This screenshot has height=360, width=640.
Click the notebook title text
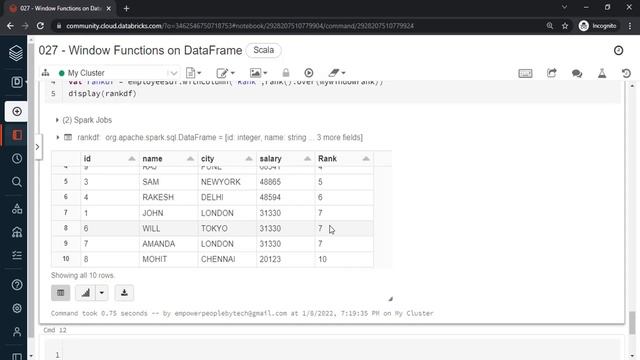coord(140,50)
